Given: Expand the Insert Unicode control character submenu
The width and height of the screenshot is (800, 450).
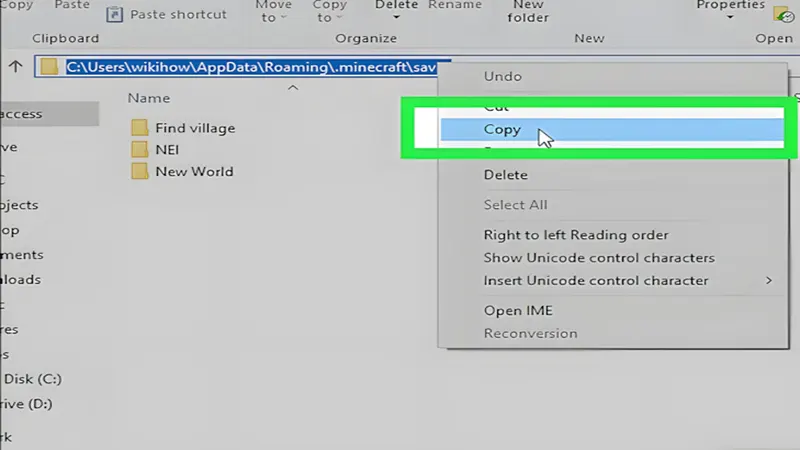Looking at the screenshot, I should coord(768,281).
